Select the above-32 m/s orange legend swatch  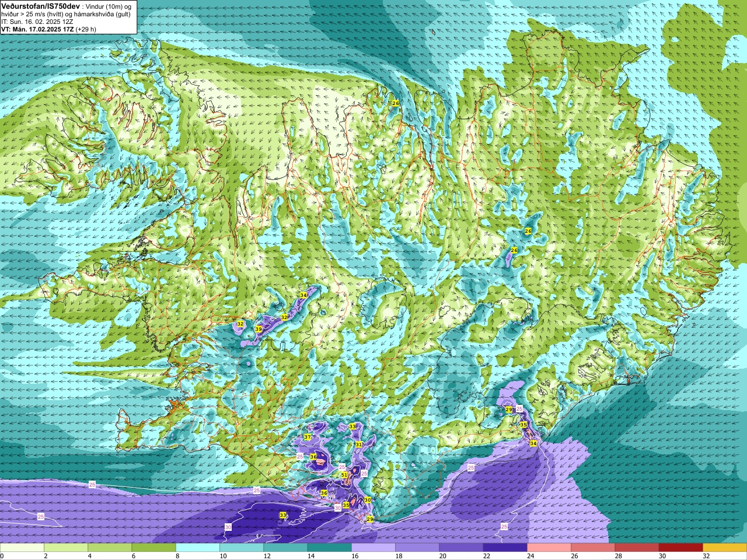(725, 548)
